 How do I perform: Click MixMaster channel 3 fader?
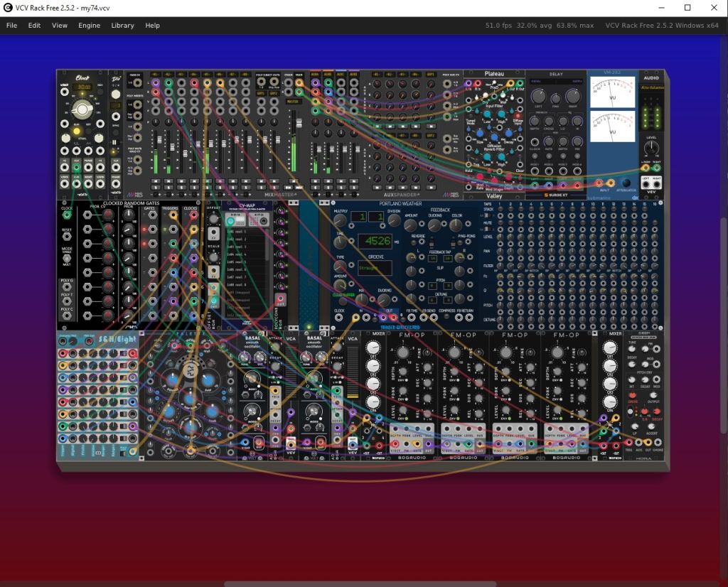click(x=186, y=153)
